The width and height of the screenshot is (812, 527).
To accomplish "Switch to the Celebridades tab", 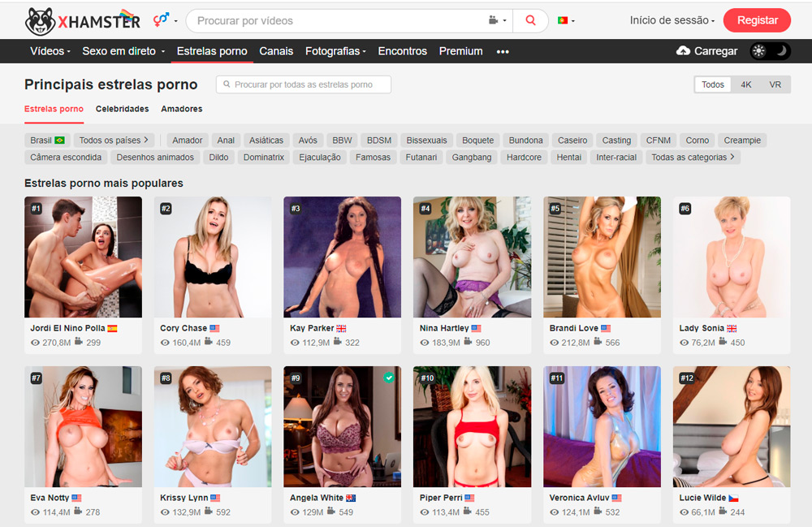I will click(x=123, y=109).
